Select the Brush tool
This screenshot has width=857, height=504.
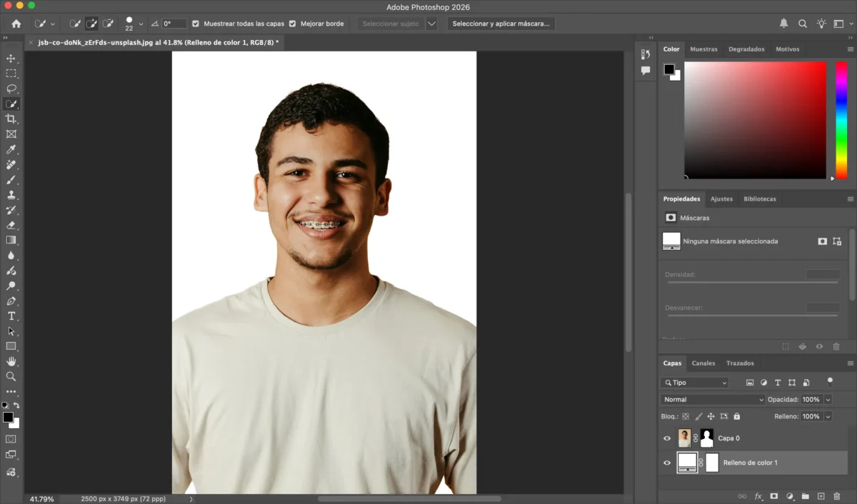tap(11, 179)
